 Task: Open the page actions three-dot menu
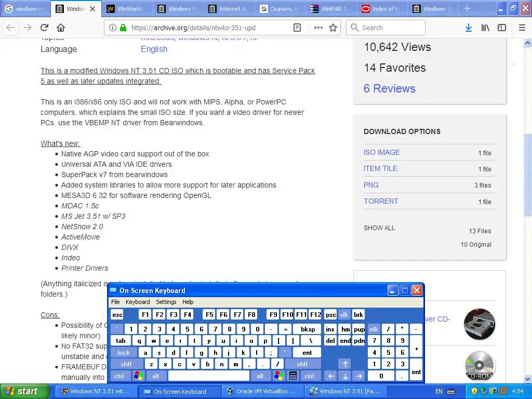318,28
